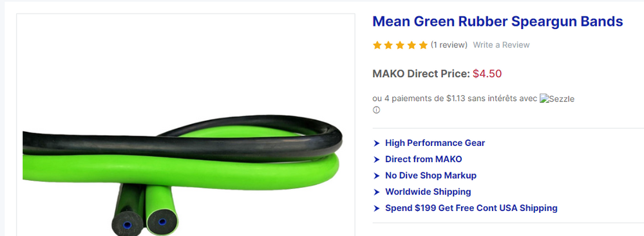Screen dimensions: 644x236
Task: Open the green and black speargun bands photo
Action: 185,125
